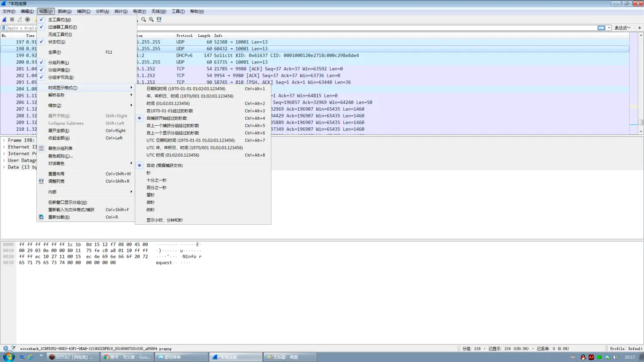This screenshot has height=362, width=644.
Task: Expand the Internet Protocol details
Action: click(3, 154)
